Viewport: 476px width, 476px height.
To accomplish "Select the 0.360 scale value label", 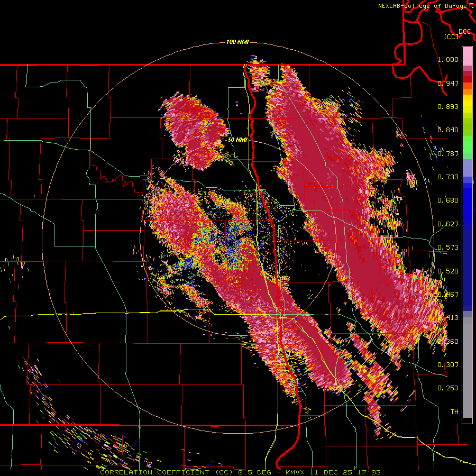I will click(x=448, y=342).
